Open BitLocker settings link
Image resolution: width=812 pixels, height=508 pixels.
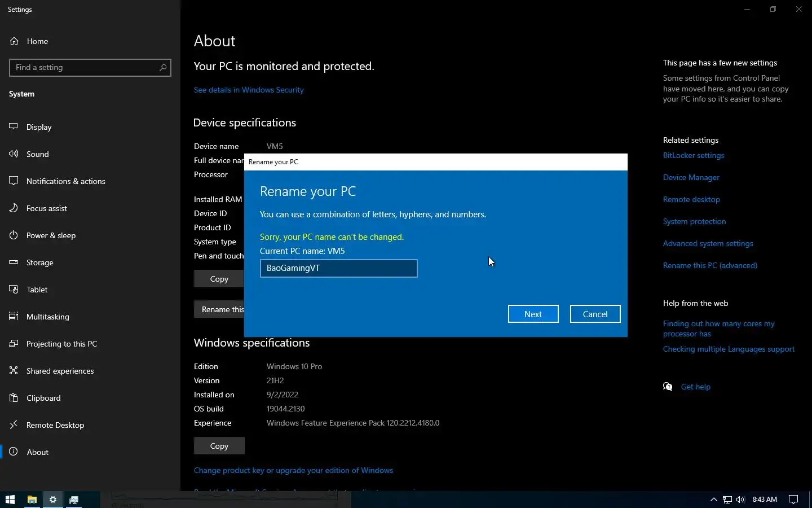tap(694, 155)
